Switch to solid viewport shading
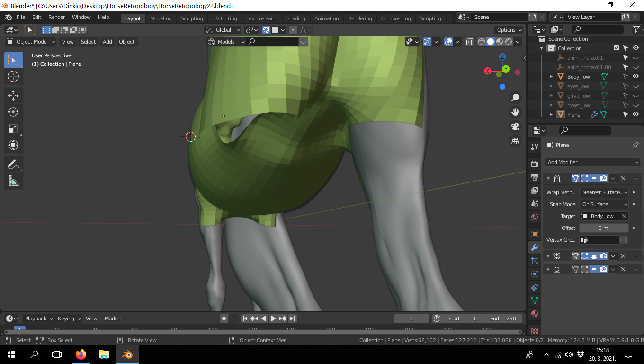Screen dimensions: 644x364 click(x=491, y=42)
